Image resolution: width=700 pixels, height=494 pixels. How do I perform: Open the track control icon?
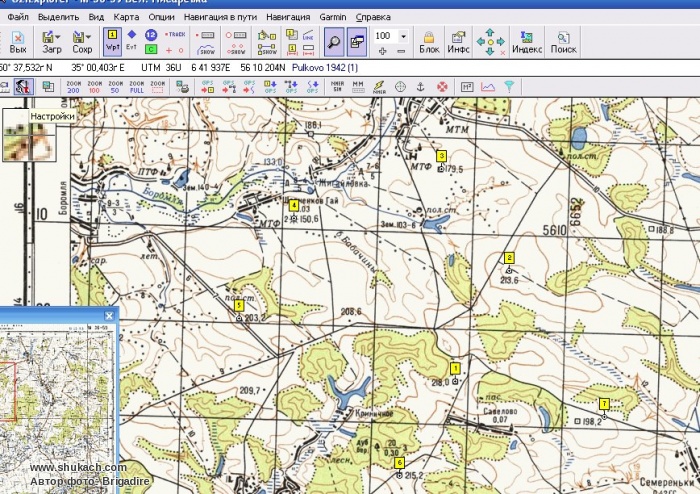point(205,35)
